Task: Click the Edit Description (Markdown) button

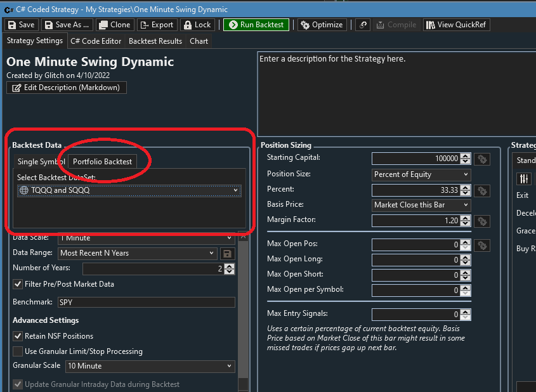Action: click(67, 88)
